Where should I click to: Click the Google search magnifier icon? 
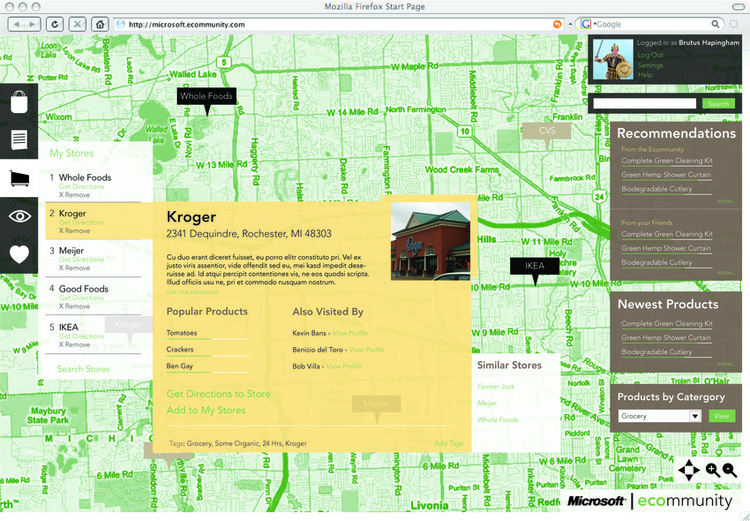(715, 24)
